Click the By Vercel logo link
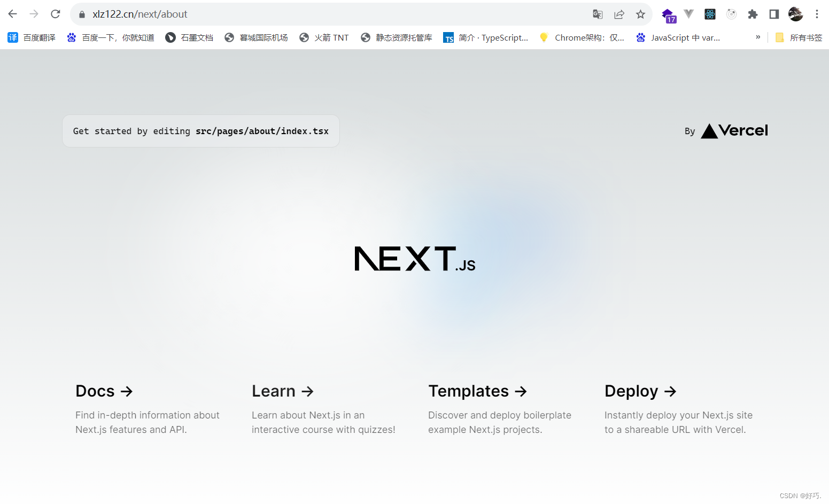This screenshot has width=829, height=504. [726, 131]
